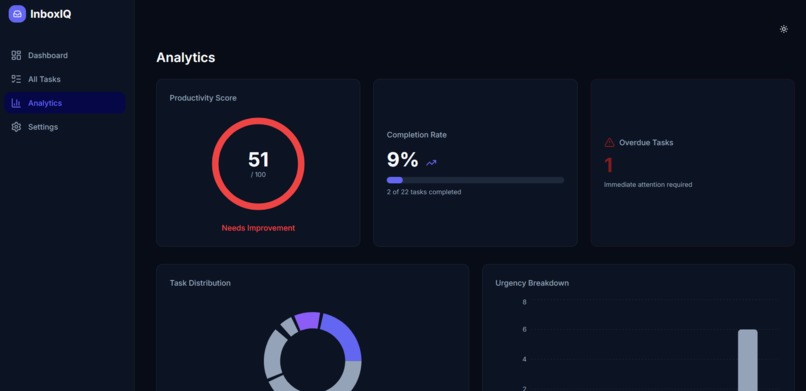Click the Dashboard grid icon
The height and width of the screenshot is (391, 806).
tap(16, 55)
